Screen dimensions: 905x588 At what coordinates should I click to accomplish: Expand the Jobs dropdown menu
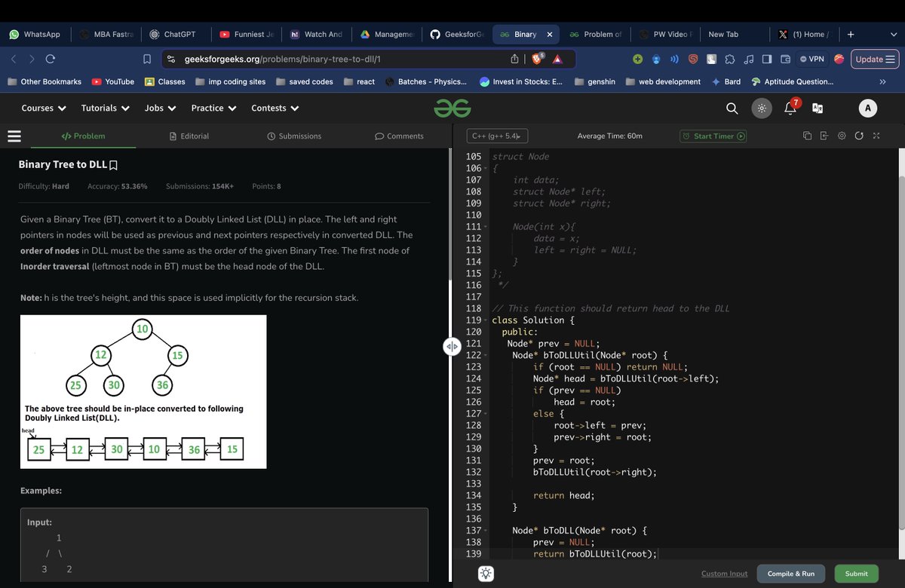pyautogui.click(x=161, y=108)
